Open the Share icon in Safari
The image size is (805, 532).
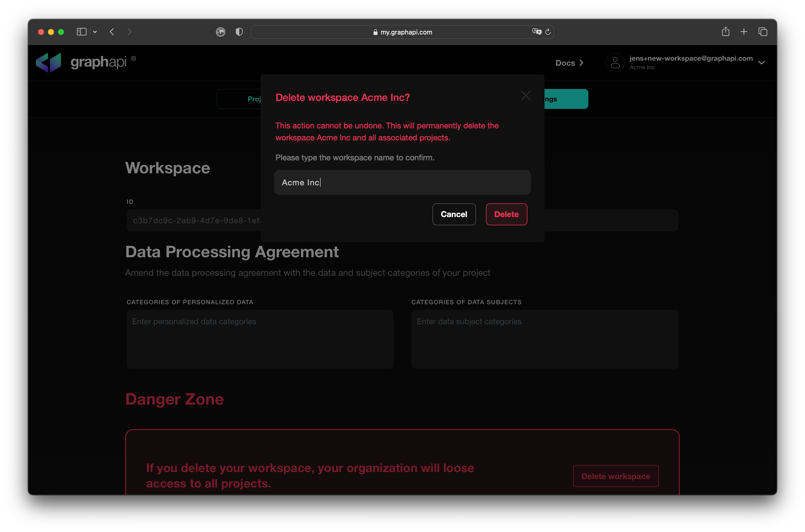coord(725,31)
